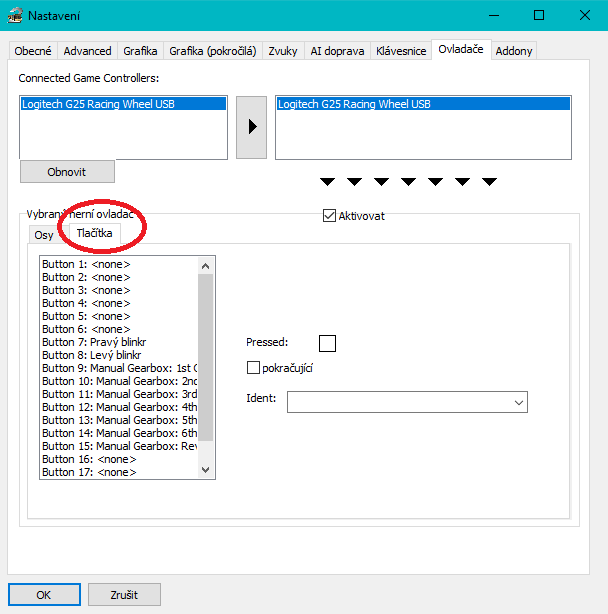Open the Klávesnice settings tab
The image size is (608, 614).
(401, 50)
